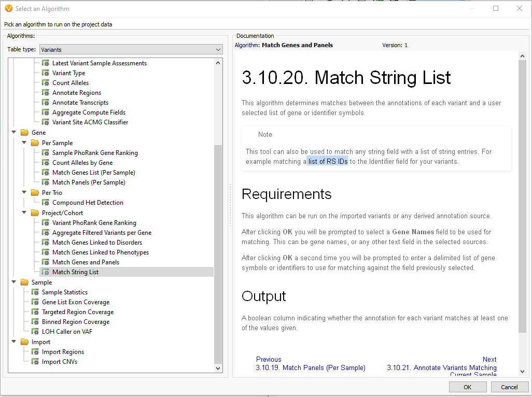This screenshot has height=397, width=532.
Task: Select the Targeted Region Coverage icon
Action: point(35,311)
